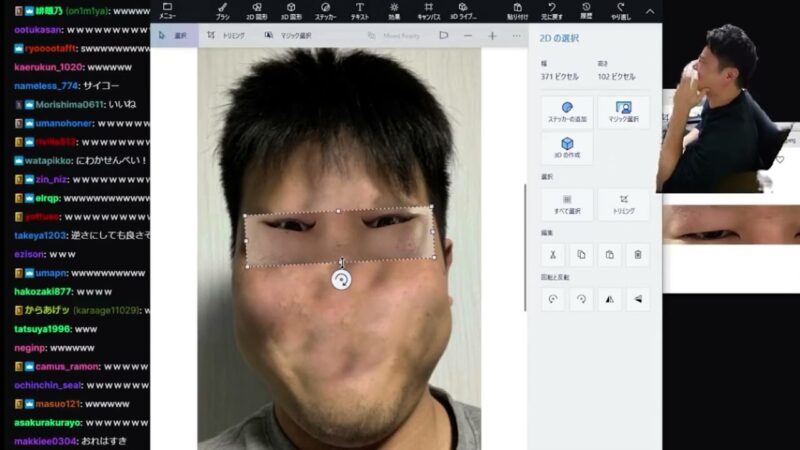This screenshot has width=800, height=450.
Task: Expand the Menu (メニュー) panel
Action: (x=167, y=11)
